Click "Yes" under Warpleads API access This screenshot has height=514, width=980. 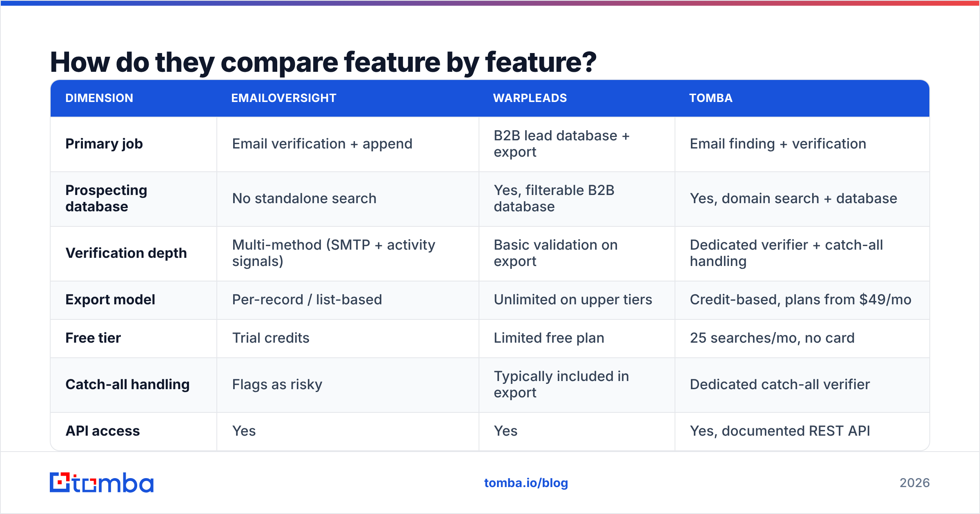pyautogui.click(x=506, y=431)
